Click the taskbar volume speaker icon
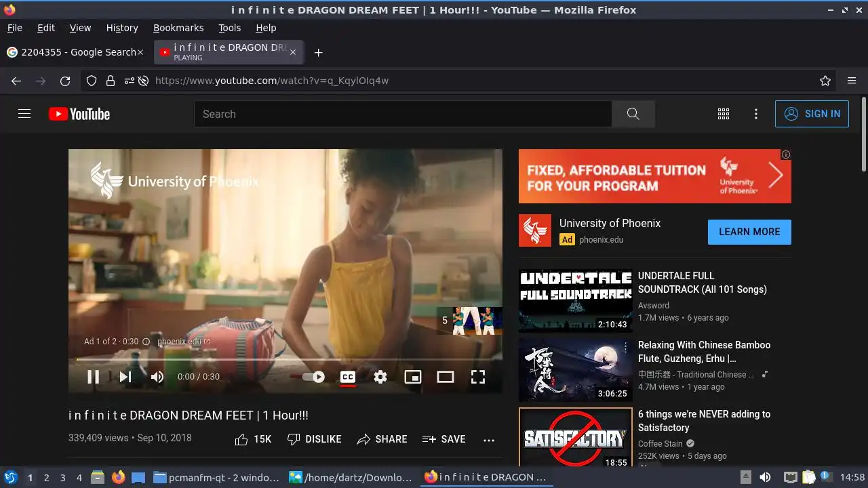 [765, 477]
